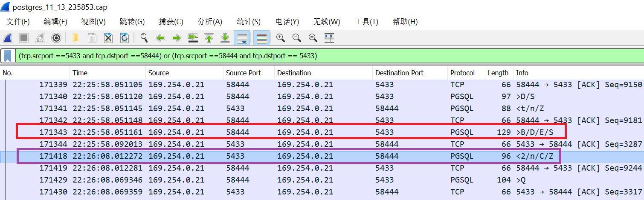Click the zoom in icon

pos(280,38)
